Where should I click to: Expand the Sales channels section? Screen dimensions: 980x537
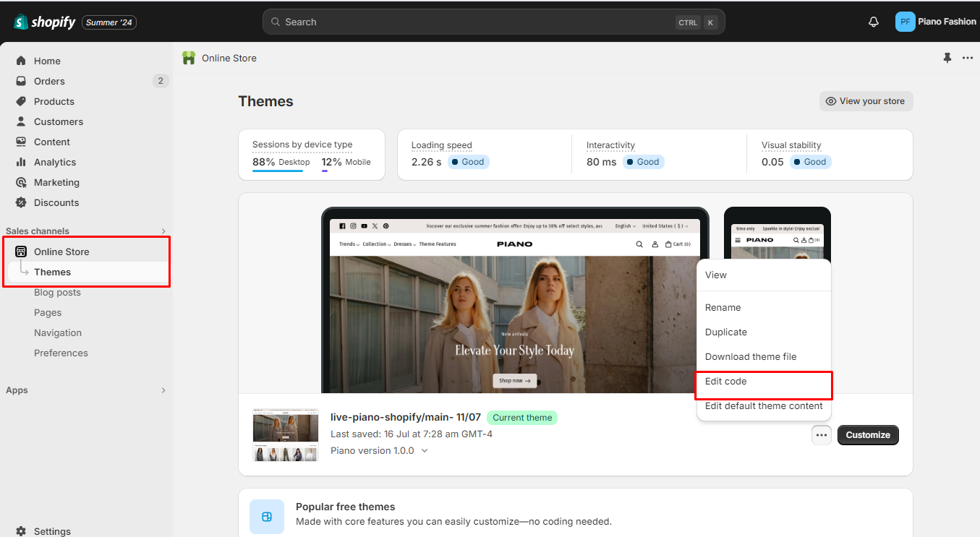163,231
